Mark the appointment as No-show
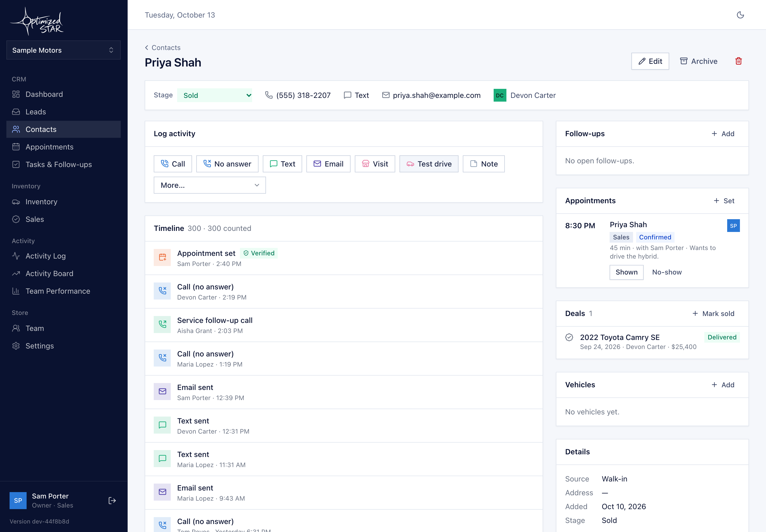This screenshot has width=766, height=532. pos(667,272)
